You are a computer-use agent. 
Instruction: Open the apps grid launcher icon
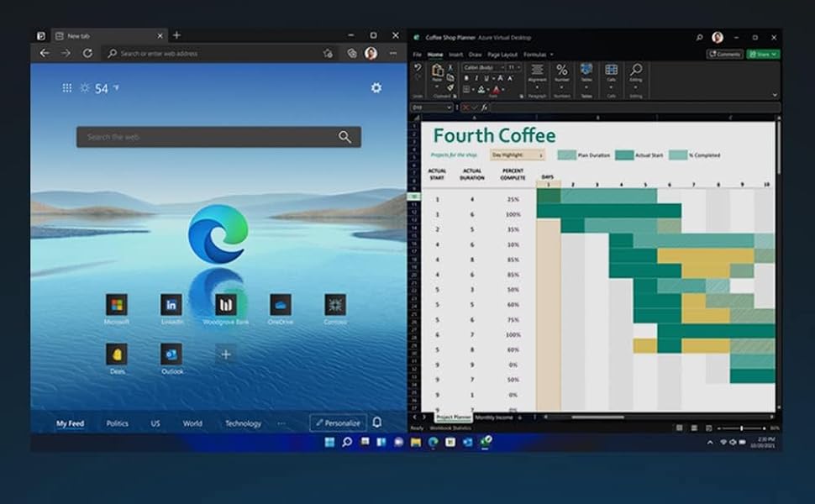click(67, 88)
